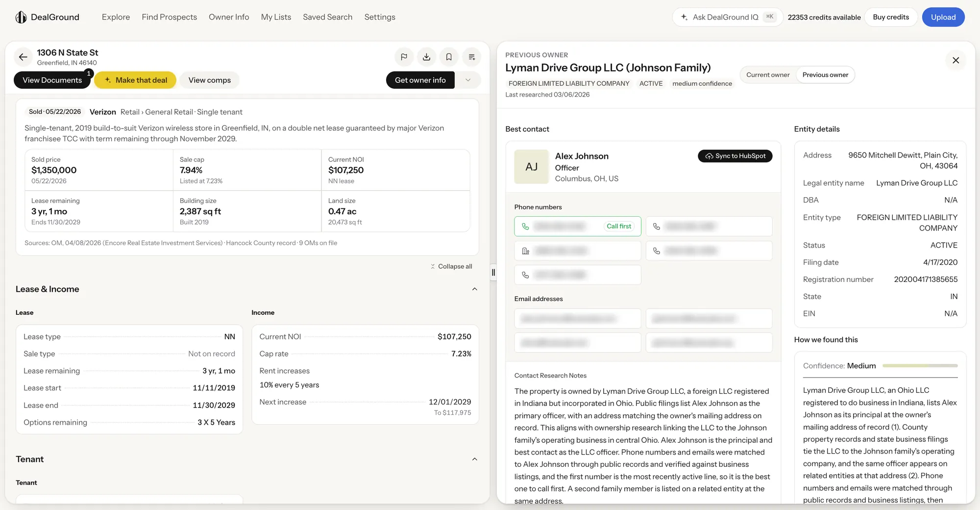Flag this property with the flag icon

pyautogui.click(x=404, y=57)
